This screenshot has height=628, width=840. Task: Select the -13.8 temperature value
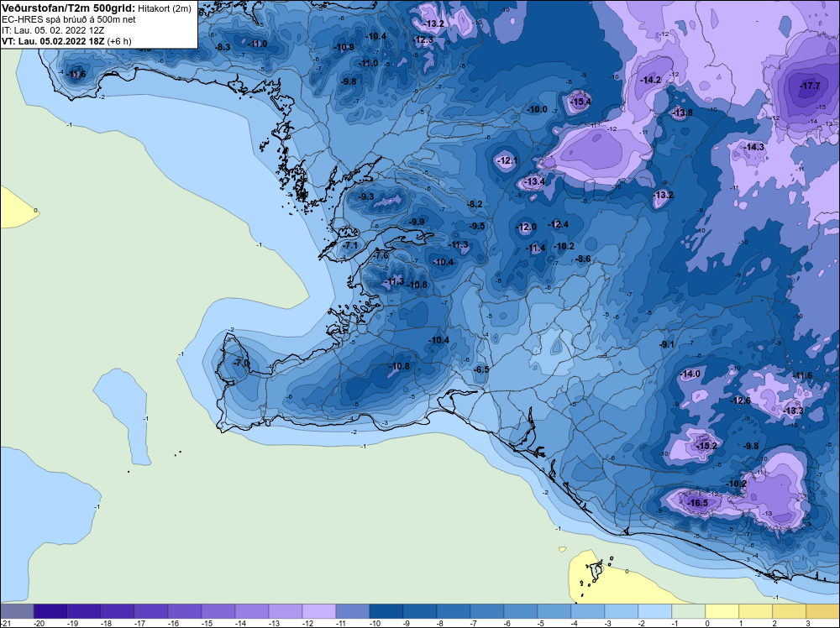[681, 113]
